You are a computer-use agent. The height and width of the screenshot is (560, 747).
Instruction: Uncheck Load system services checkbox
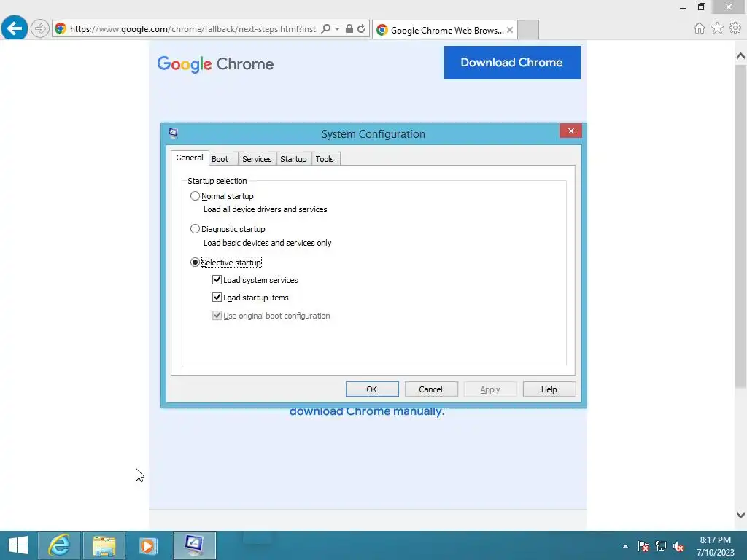217,279
